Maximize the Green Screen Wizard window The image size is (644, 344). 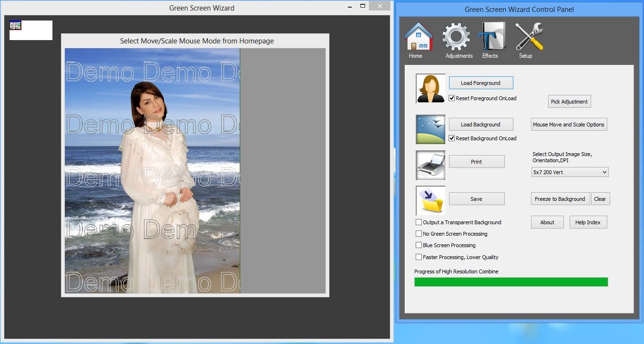pyautogui.click(x=363, y=6)
